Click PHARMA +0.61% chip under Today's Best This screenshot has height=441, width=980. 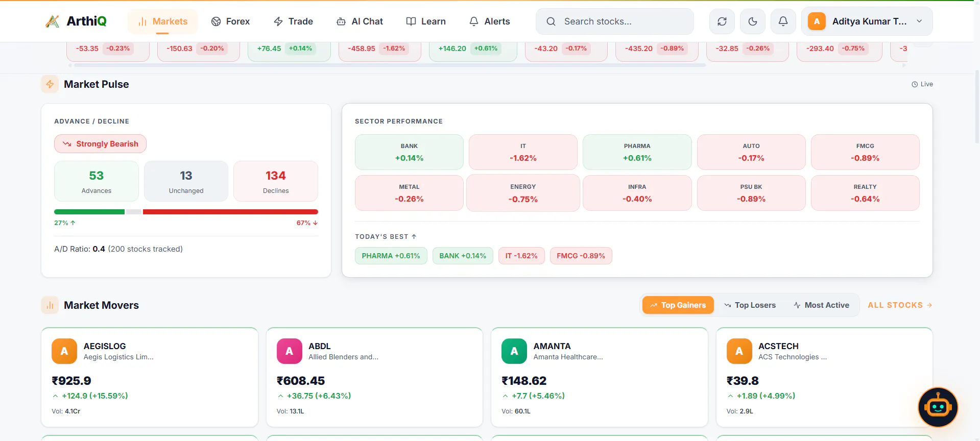pyautogui.click(x=391, y=256)
